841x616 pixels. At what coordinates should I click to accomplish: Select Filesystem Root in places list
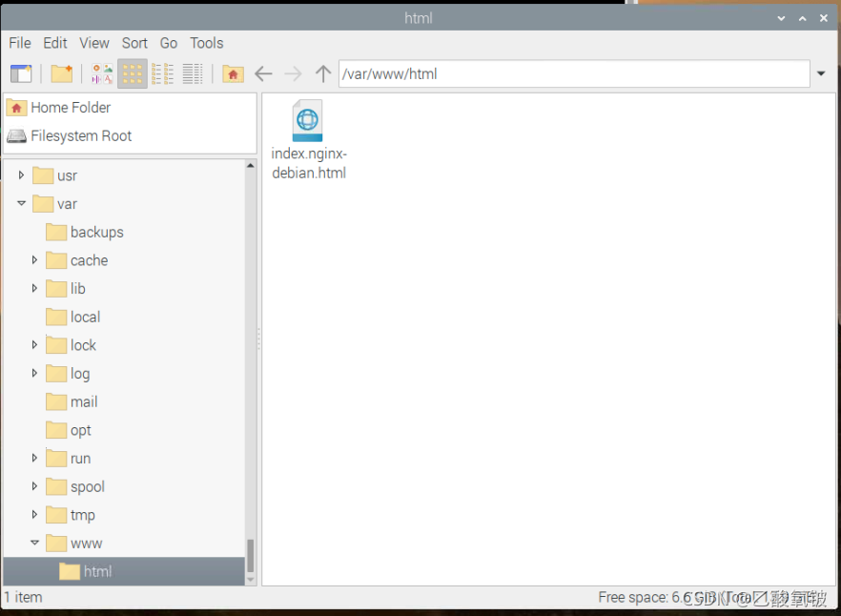[130, 135]
